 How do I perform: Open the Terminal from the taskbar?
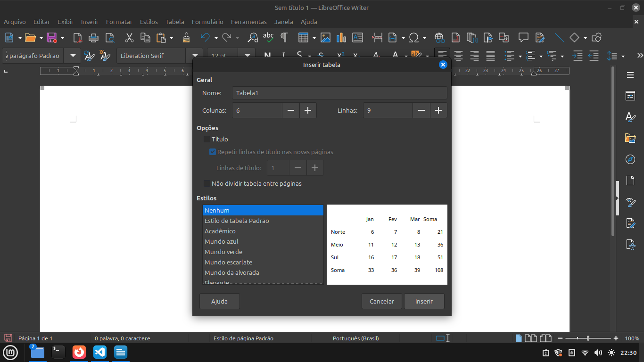pyautogui.click(x=58, y=352)
